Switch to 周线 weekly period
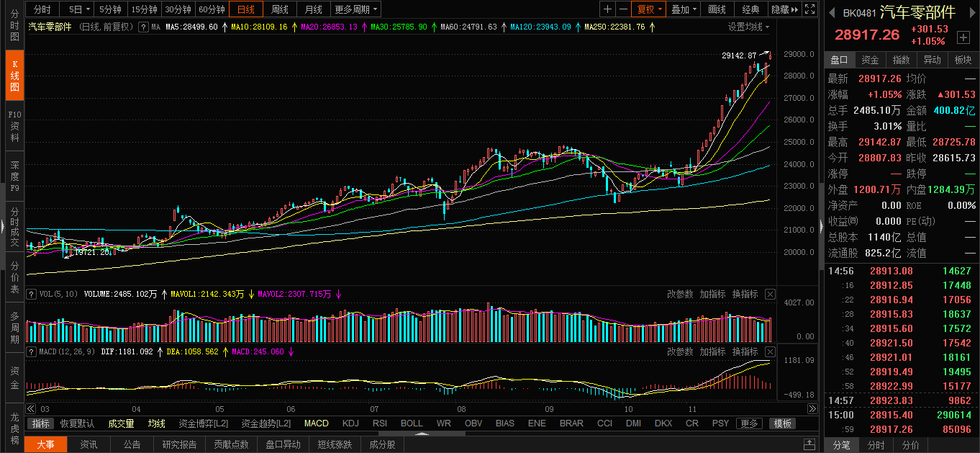The image size is (980, 453). pos(279,9)
